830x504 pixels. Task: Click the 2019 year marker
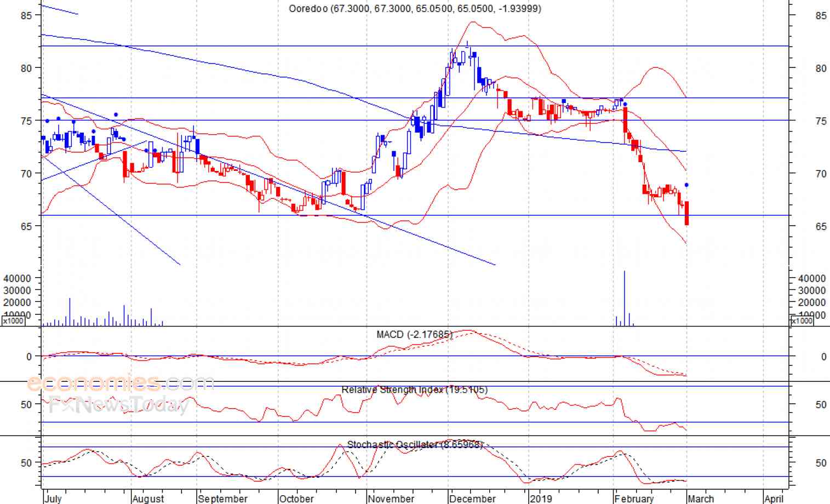coord(541,499)
